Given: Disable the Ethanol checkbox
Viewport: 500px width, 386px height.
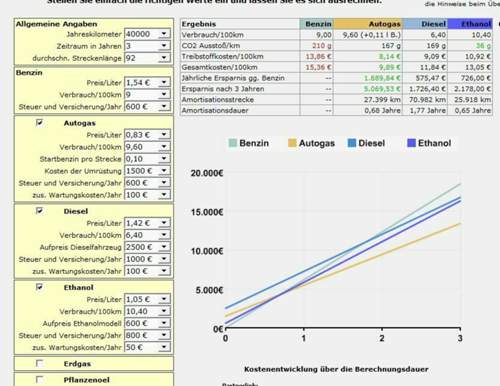Looking at the screenshot, I should point(39,287).
